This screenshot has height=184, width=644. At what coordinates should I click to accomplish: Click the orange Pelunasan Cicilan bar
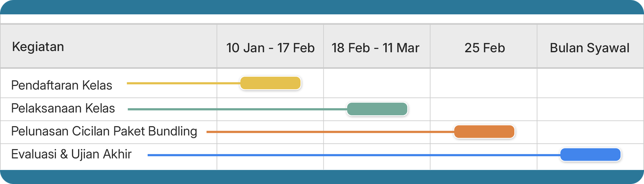tap(484, 132)
